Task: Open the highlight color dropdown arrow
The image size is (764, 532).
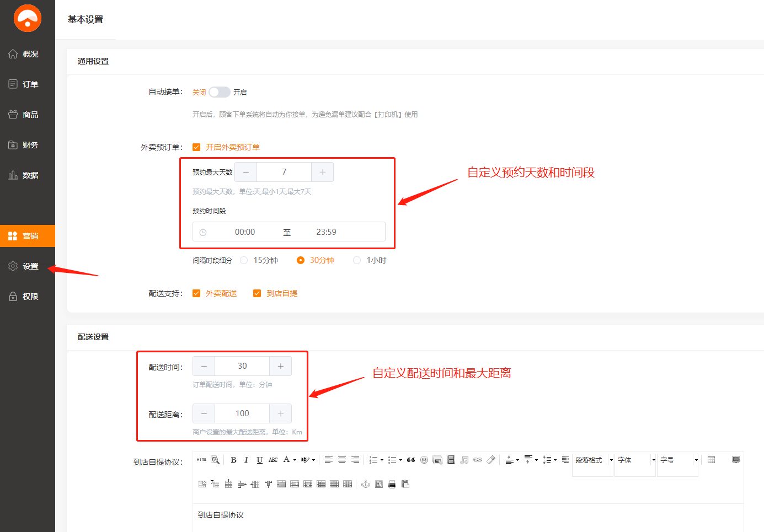Action: pyautogui.click(x=313, y=460)
